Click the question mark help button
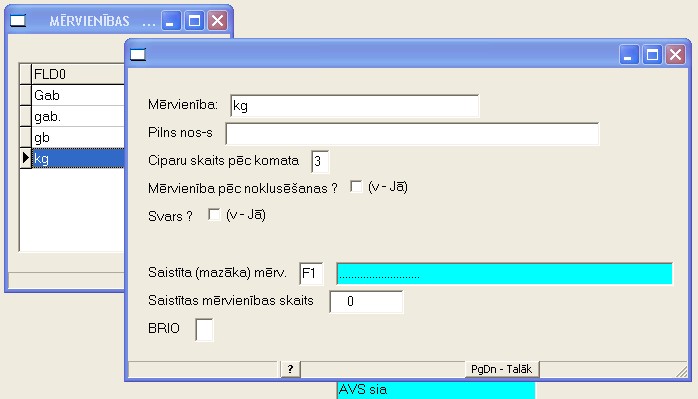This screenshot has height=399, width=698. (x=290, y=369)
